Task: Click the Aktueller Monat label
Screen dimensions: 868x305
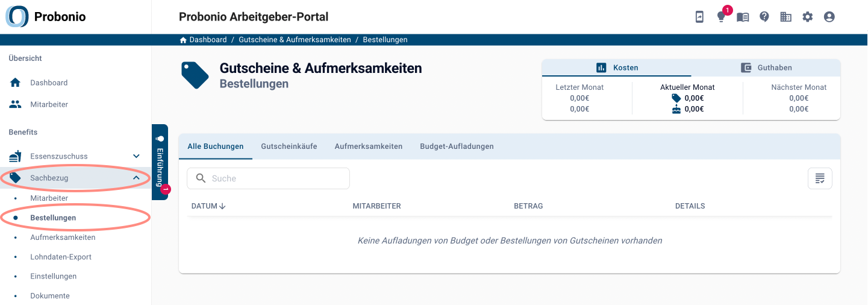Action: tap(687, 87)
